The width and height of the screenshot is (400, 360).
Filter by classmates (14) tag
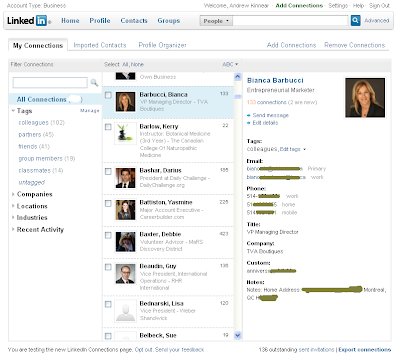pyautogui.click(x=41, y=171)
